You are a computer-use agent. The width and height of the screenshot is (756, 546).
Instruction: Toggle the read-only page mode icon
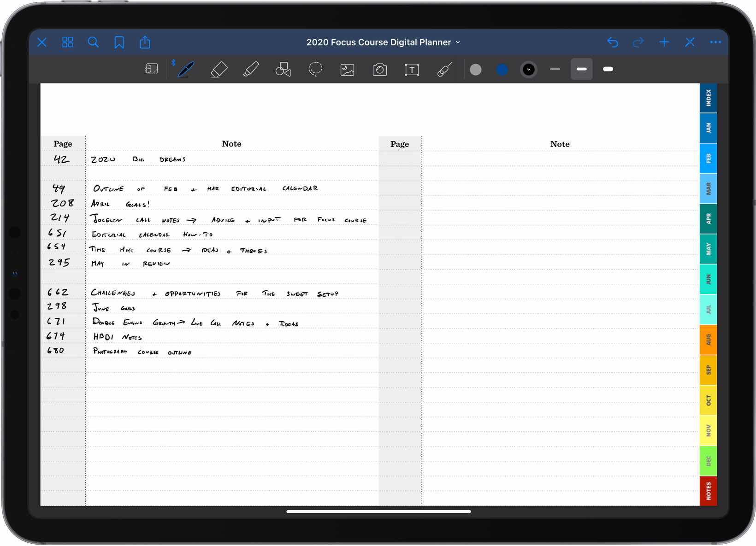[x=151, y=69]
